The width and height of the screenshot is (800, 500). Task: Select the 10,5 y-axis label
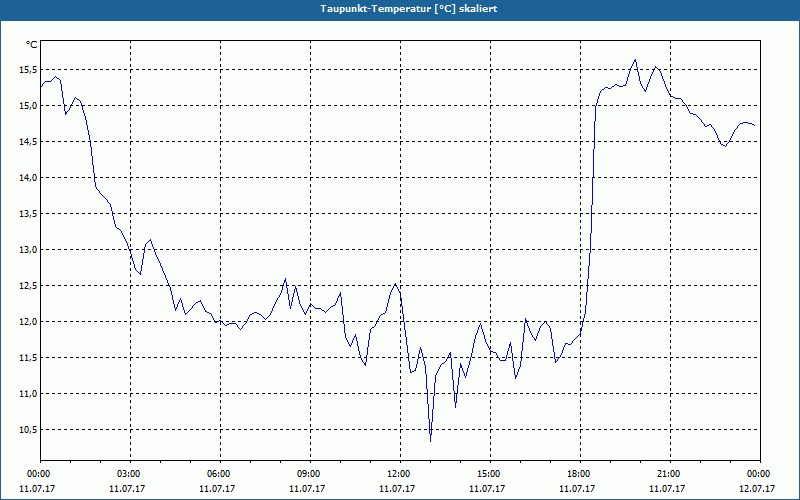28,430
